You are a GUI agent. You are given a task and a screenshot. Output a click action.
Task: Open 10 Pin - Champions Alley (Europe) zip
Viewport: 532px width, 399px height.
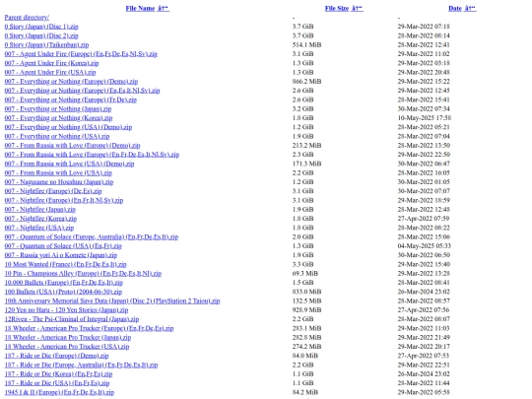coord(83,274)
